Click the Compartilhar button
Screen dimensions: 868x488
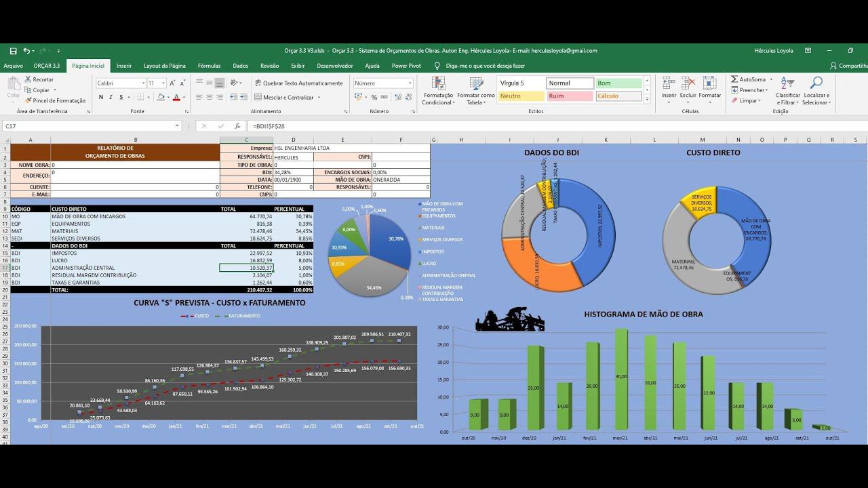click(848, 66)
